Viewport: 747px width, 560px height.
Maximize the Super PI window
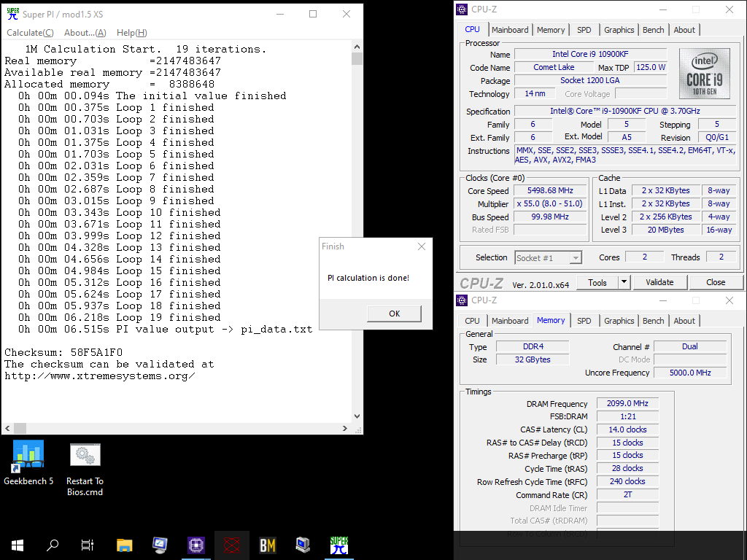pyautogui.click(x=313, y=15)
